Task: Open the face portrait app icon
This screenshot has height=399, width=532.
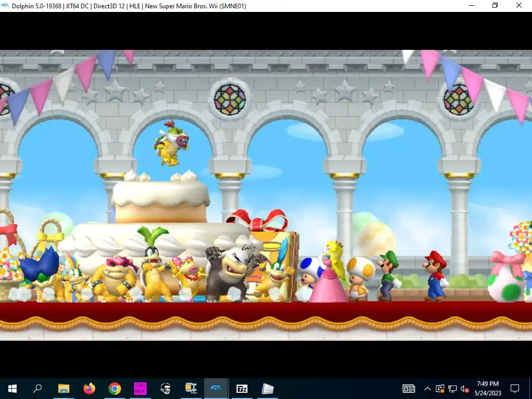Action: point(166,389)
